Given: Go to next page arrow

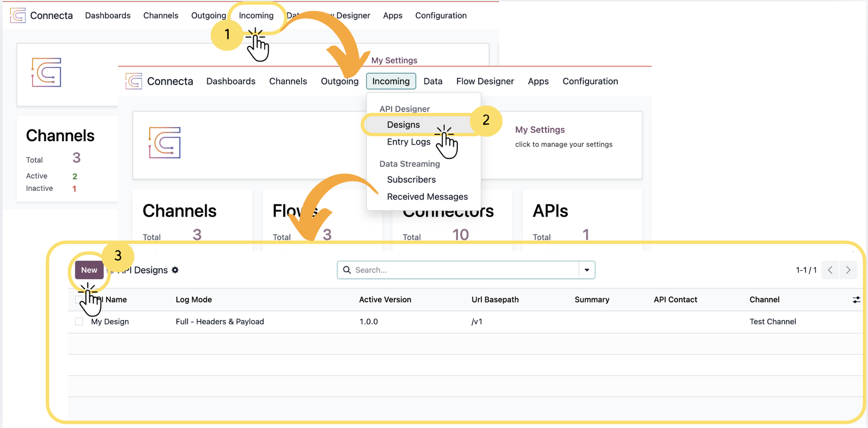Looking at the screenshot, I should (848, 270).
